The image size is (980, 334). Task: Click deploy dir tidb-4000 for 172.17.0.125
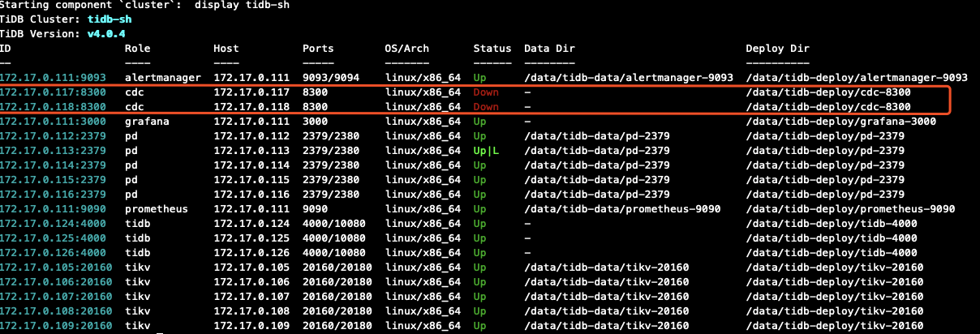point(832,238)
